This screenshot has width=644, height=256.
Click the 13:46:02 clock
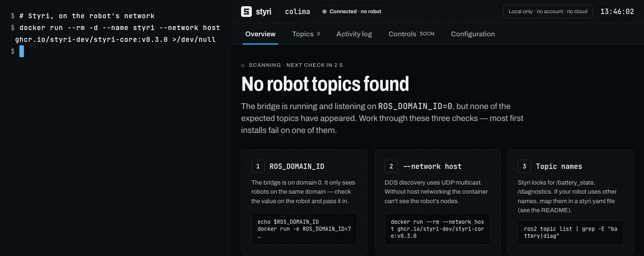point(617,11)
